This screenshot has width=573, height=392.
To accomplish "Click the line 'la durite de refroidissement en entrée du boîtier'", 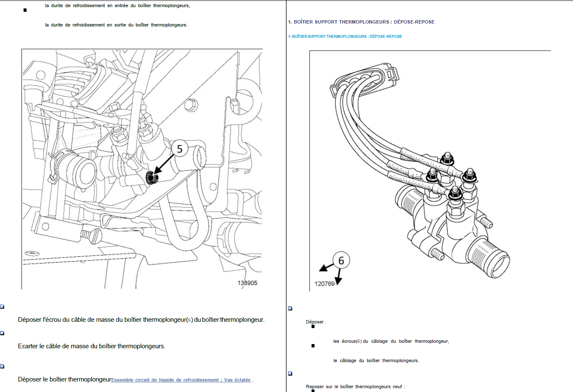I will pyautogui.click(x=117, y=6).
